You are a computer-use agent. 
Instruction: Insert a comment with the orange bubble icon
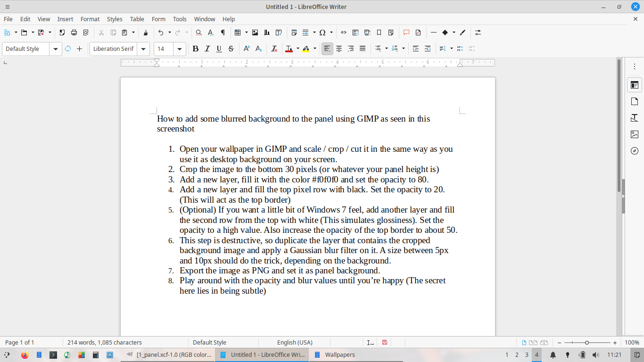pyautogui.click(x=406, y=33)
